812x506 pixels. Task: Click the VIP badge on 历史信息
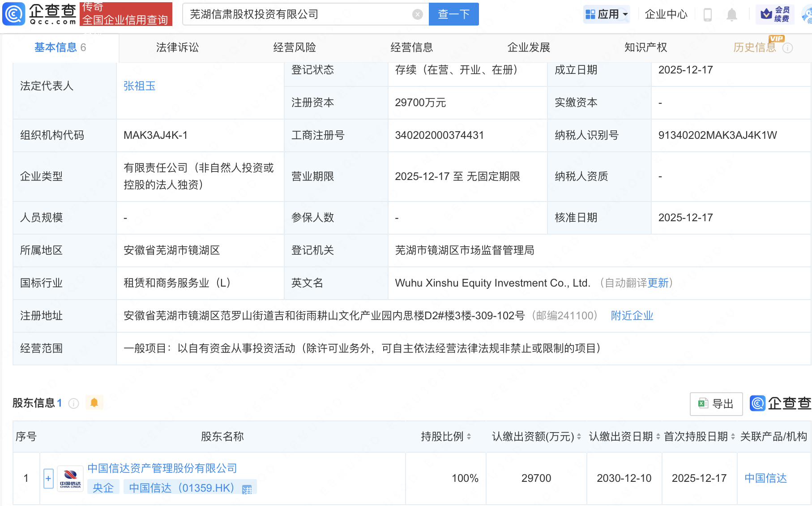pos(777,39)
